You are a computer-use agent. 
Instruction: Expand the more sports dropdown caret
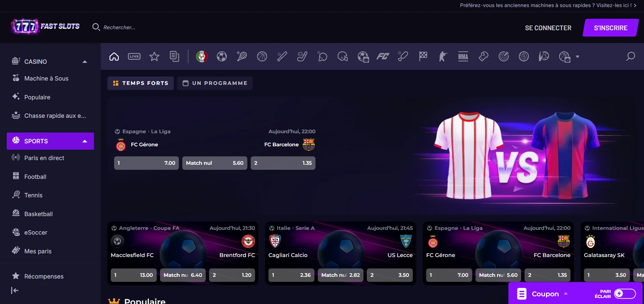coord(578,57)
